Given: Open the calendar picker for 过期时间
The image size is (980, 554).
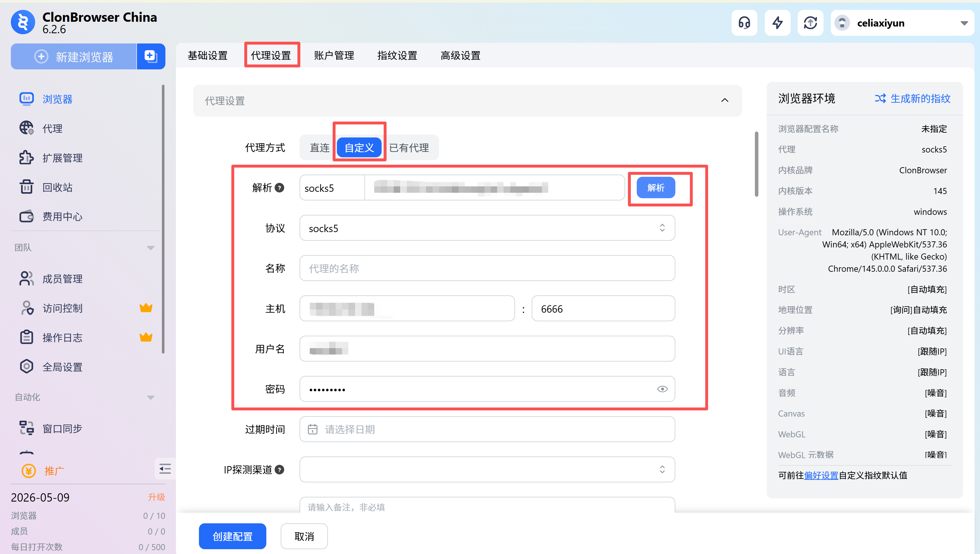Looking at the screenshot, I should tap(312, 429).
